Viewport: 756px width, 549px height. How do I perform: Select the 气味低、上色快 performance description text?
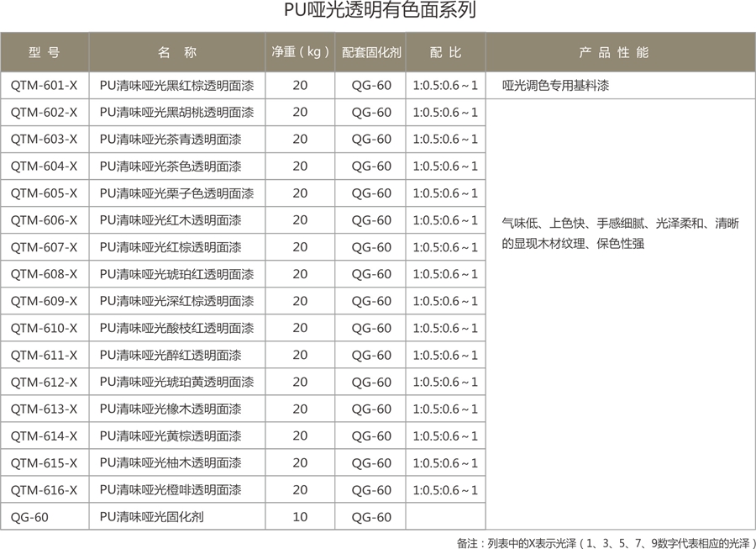click(x=620, y=234)
